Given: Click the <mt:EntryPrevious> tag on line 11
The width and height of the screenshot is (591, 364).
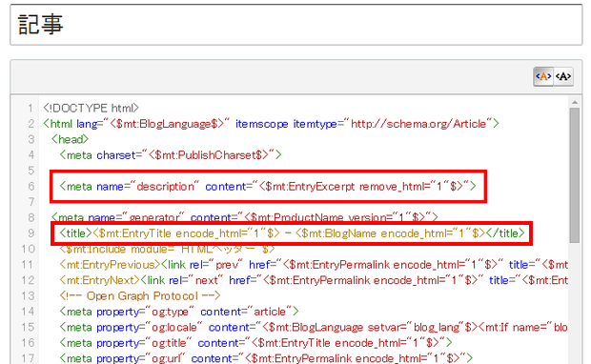Looking at the screenshot, I should [x=110, y=265].
